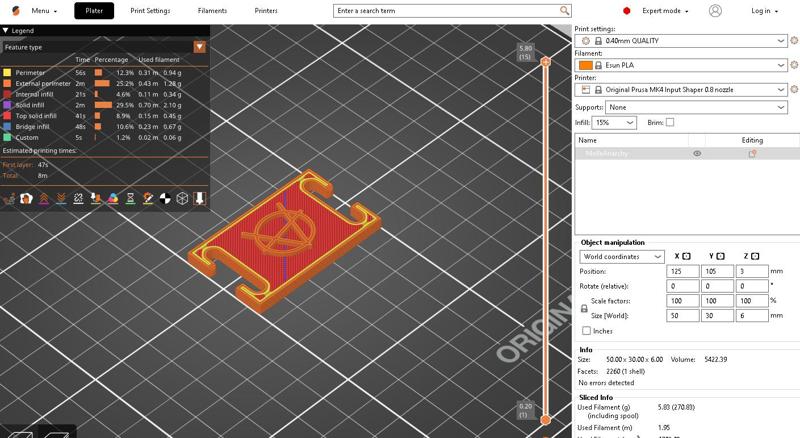The image size is (800, 438).
Task: Open printer settings gear beside Prusa MK4
Action: point(794,89)
